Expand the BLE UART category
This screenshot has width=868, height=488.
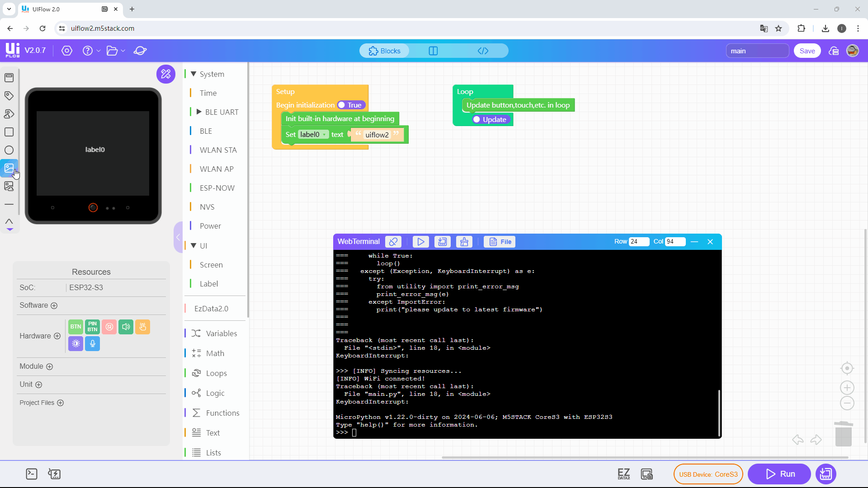pyautogui.click(x=199, y=112)
